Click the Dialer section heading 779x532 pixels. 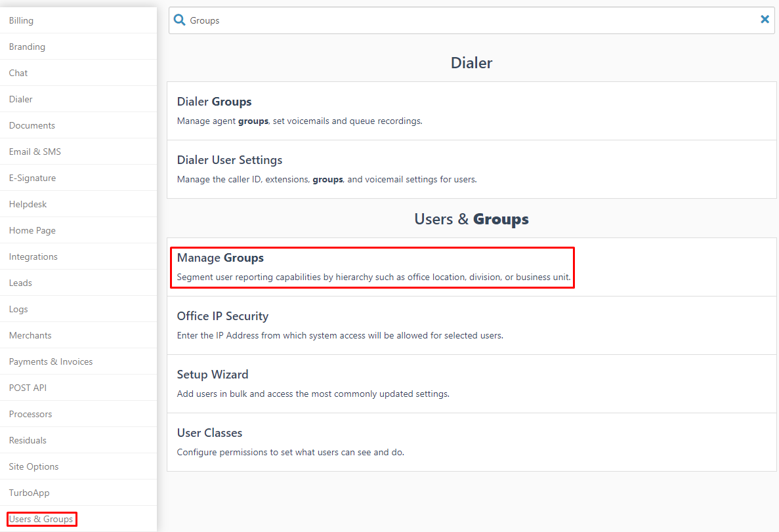pos(471,63)
